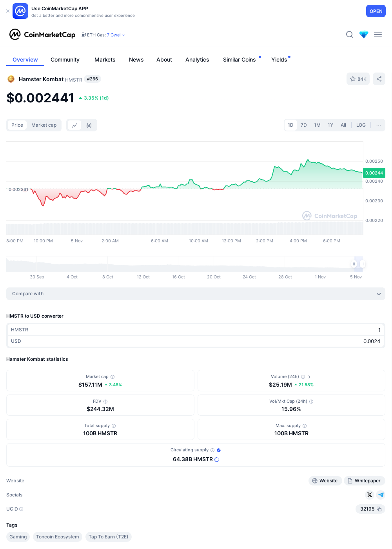Click Market cap info icon
The image size is (392, 549).
click(x=113, y=377)
